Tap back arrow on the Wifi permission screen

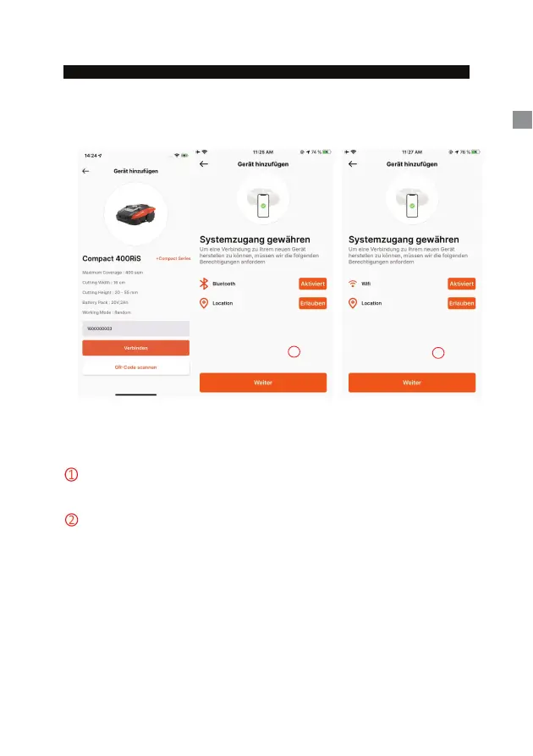tap(353, 164)
